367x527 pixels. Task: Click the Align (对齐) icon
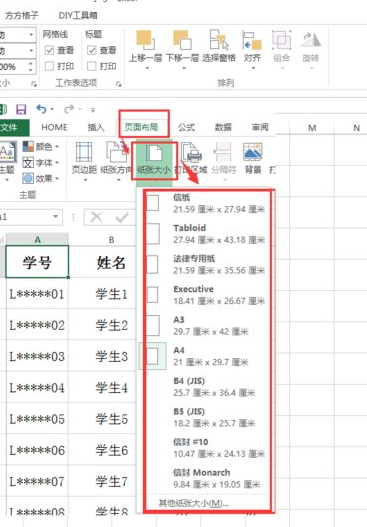[x=252, y=40]
